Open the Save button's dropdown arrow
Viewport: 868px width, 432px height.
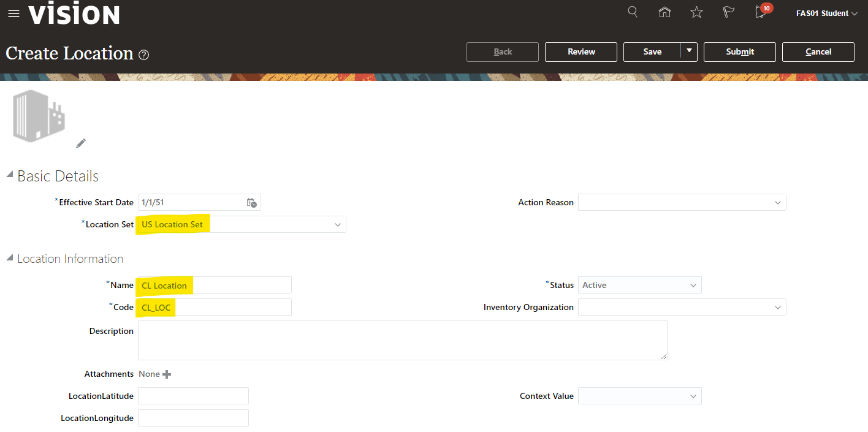pos(690,51)
